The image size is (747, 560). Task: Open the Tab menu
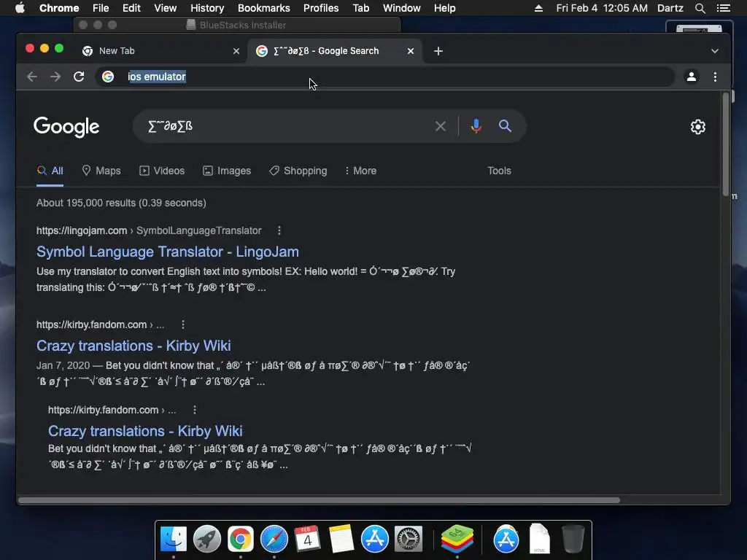coord(361,8)
